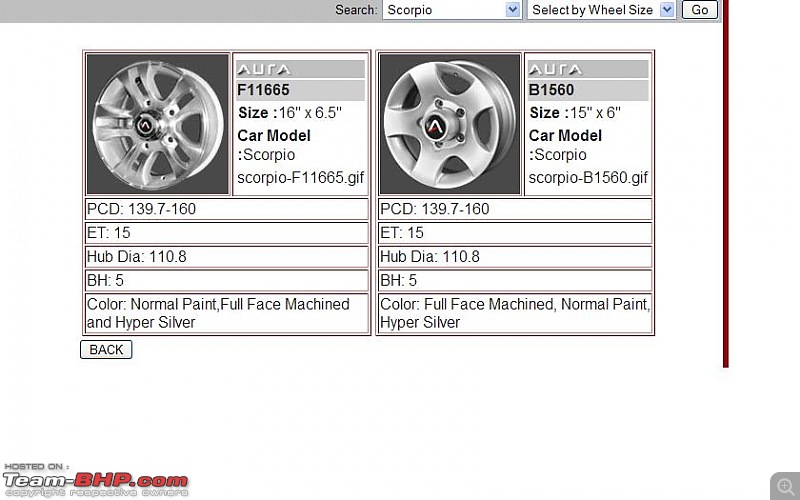Click Car Model text in F11665 card
Screen dimensions: 800x500
(x=274, y=136)
